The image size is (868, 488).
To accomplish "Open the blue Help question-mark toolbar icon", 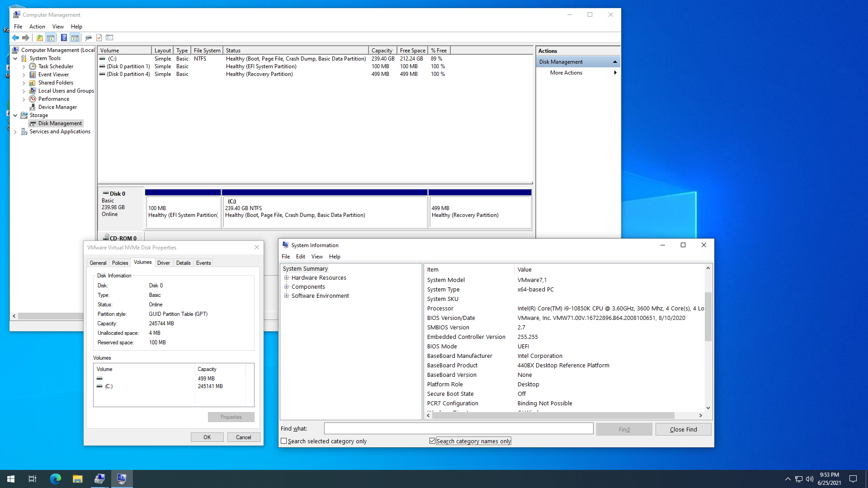I will pyautogui.click(x=64, y=38).
